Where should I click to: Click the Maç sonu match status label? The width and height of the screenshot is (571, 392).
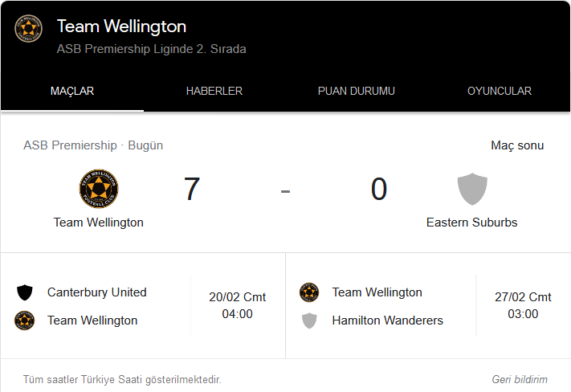click(517, 145)
